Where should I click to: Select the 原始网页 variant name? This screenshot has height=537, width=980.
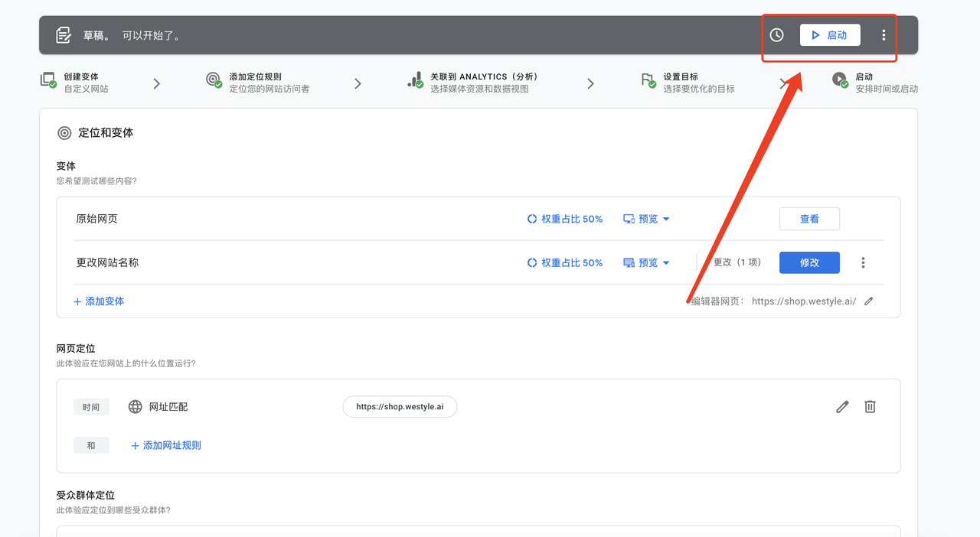97,219
